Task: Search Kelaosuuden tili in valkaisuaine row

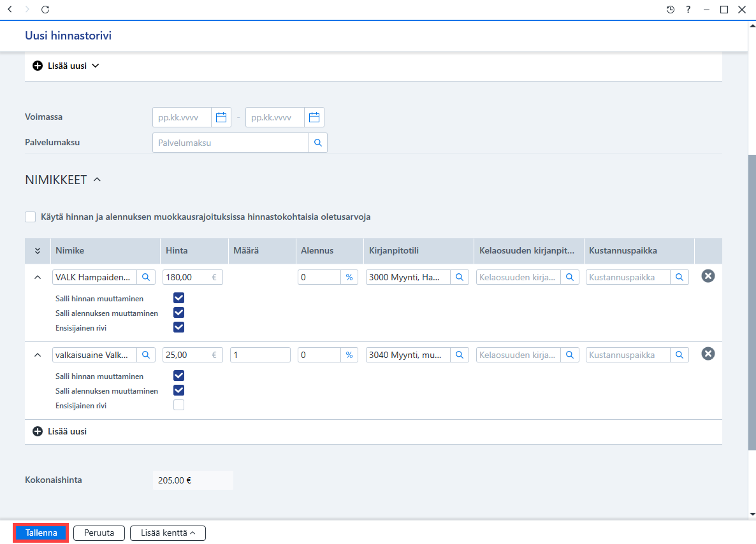Action: point(569,355)
